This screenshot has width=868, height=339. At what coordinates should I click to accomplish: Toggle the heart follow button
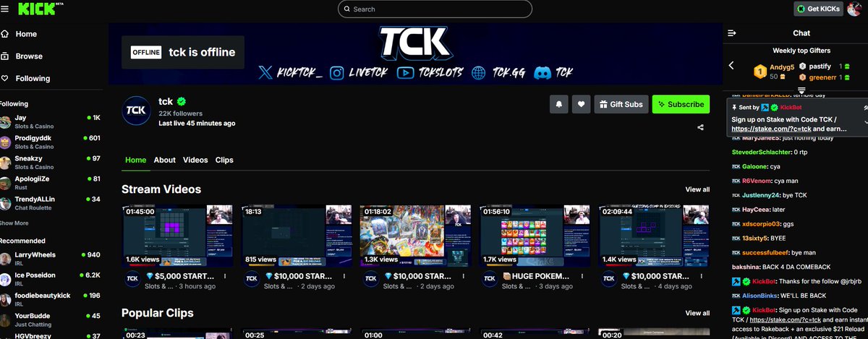(x=581, y=104)
